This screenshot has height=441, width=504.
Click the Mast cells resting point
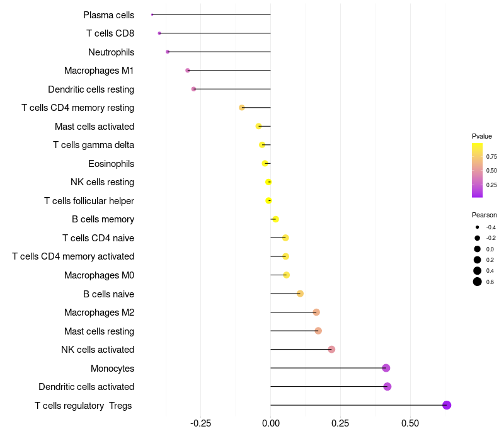click(x=318, y=331)
